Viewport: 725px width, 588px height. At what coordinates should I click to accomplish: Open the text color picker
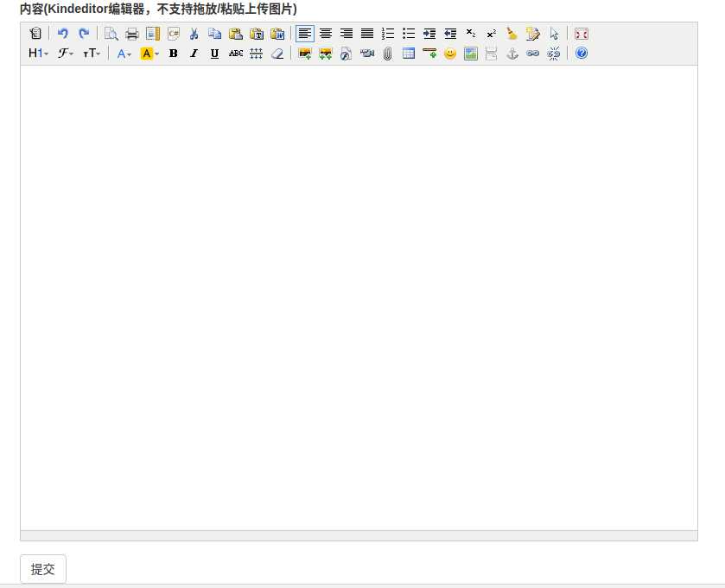click(x=124, y=54)
